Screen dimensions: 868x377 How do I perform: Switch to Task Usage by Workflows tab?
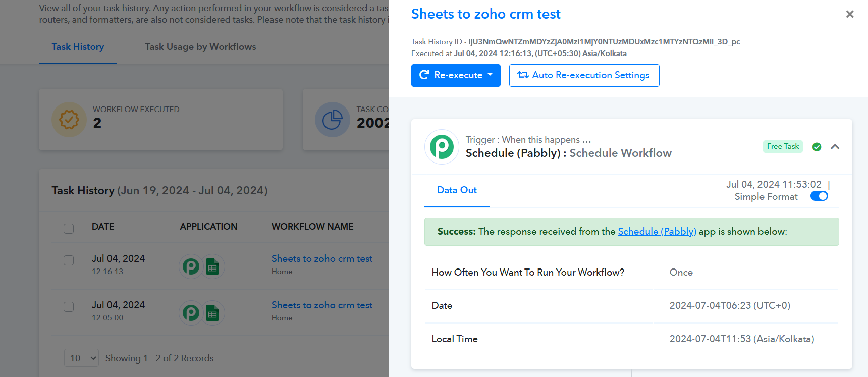pyautogui.click(x=200, y=47)
